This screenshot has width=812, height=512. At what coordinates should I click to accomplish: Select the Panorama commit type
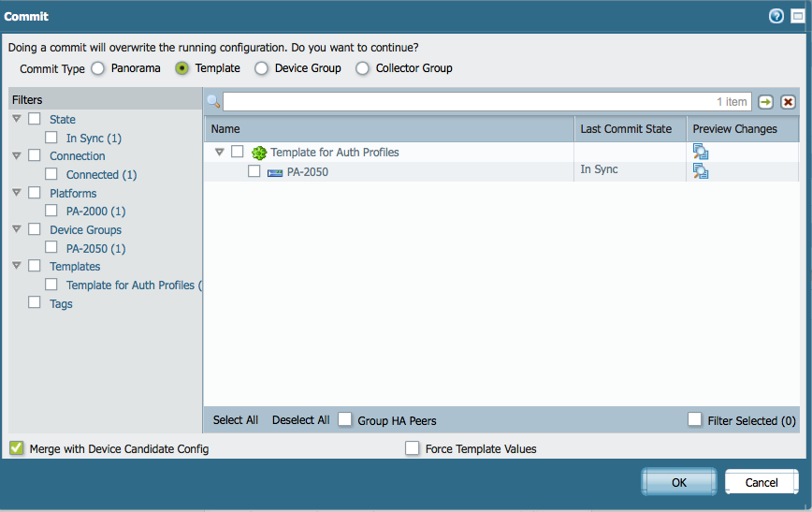98,68
